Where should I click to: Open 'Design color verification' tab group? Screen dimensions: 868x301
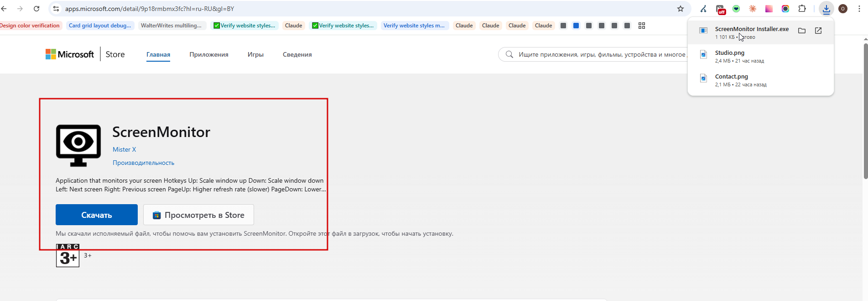[x=30, y=26]
